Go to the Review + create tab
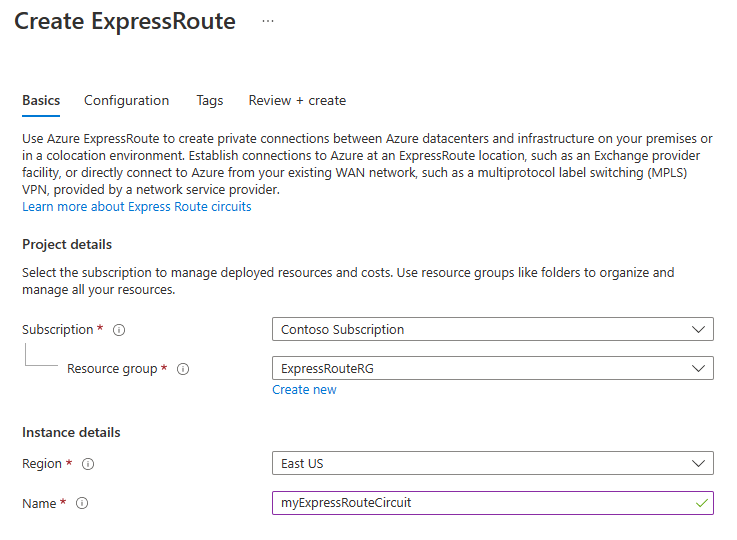Screen dimensions: 737x540 [x=297, y=100]
